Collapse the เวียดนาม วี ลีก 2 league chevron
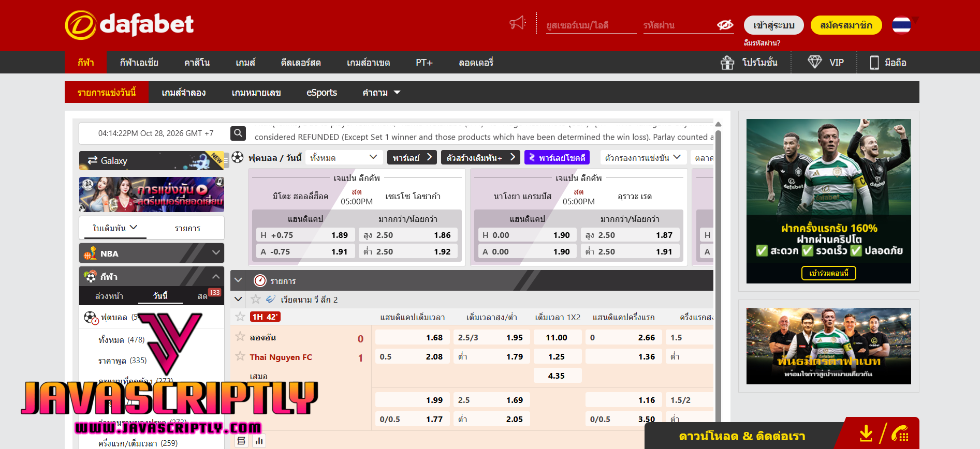The image size is (980, 449). click(x=238, y=299)
